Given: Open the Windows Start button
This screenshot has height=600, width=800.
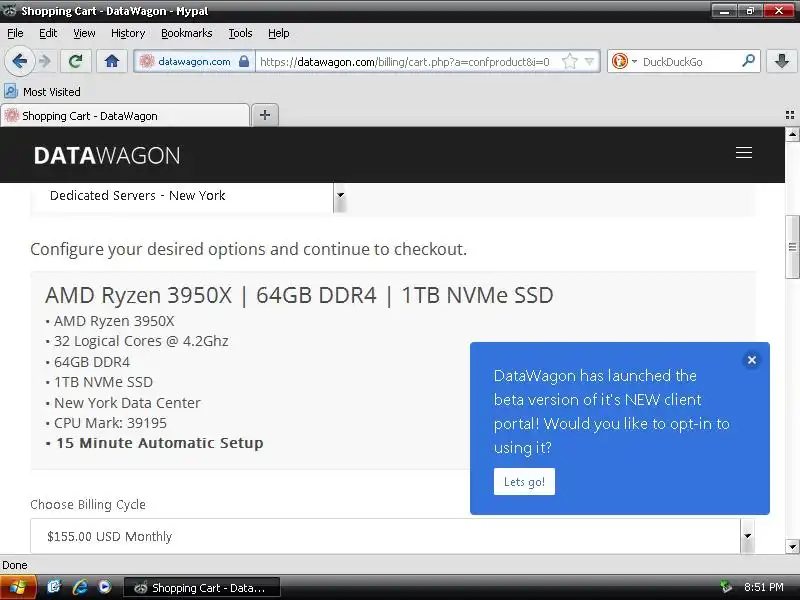Looking at the screenshot, I should tap(18, 588).
